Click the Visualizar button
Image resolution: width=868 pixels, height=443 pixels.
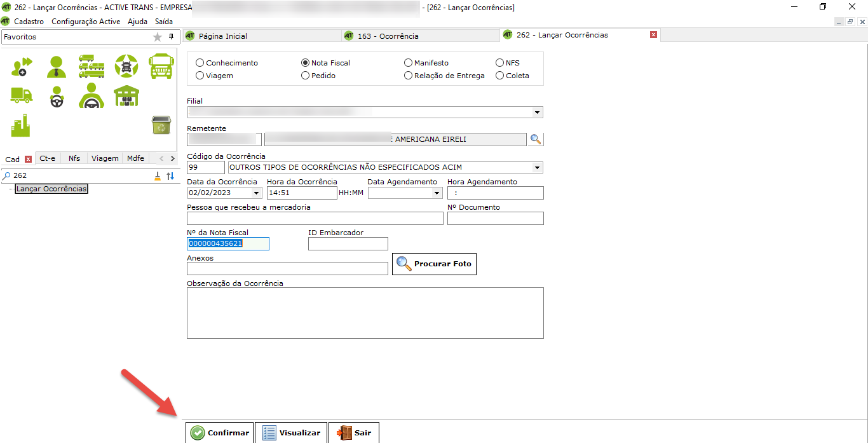coord(291,432)
